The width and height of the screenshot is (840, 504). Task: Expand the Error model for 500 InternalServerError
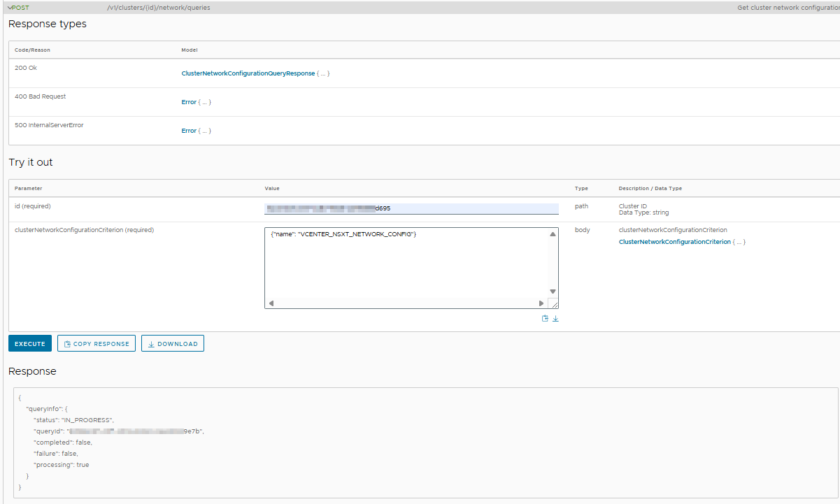pyautogui.click(x=189, y=131)
